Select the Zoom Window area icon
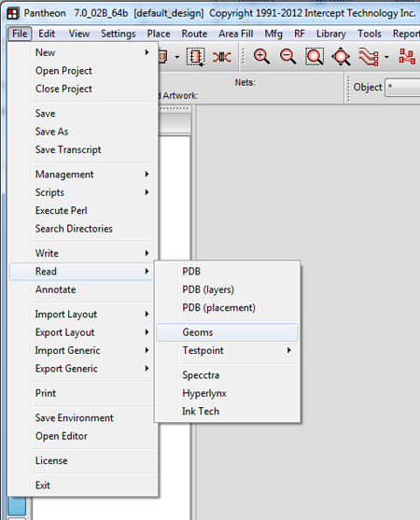Image resolution: width=420 pixels, height=520 pixels. (x=315, y=57)
